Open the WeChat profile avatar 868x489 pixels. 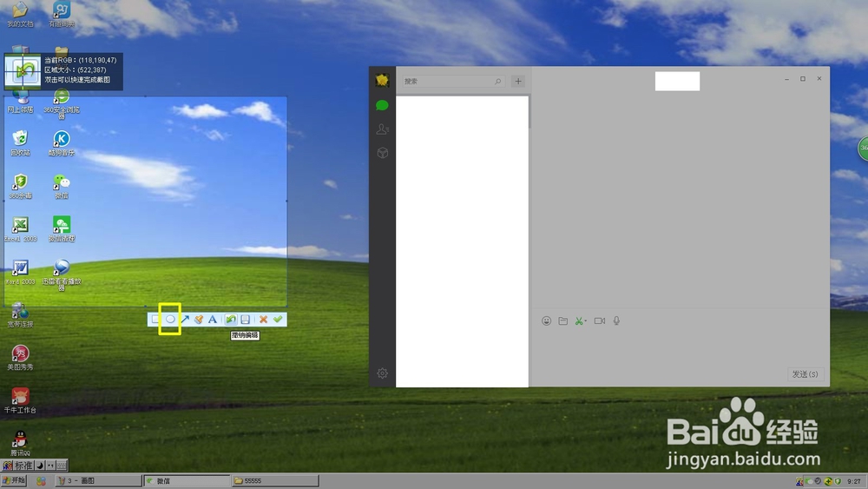coord(382,80)
